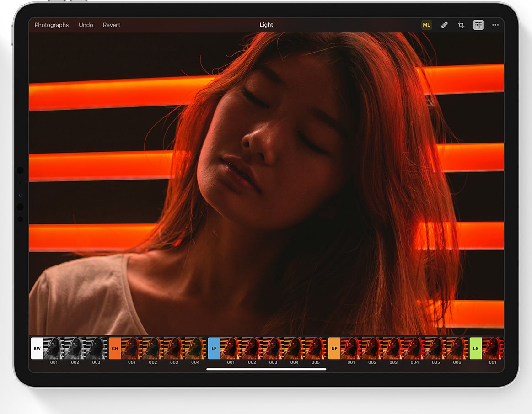
Task: Apply LF preset 001 thumbnail
Action: coord(231,348)
